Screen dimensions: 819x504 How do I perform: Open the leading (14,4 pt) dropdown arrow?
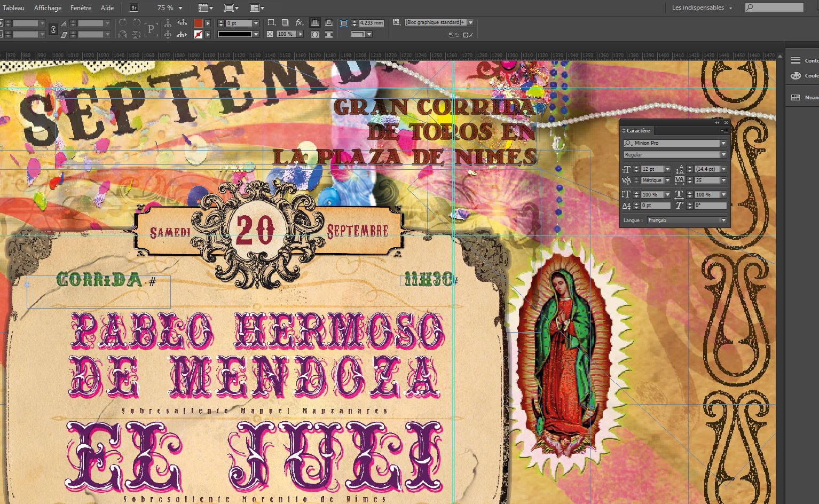[723, 169]
